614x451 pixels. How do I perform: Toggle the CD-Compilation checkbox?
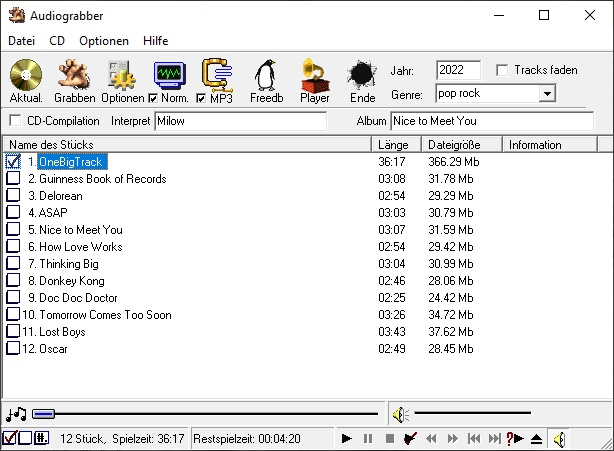pos(15,121)
